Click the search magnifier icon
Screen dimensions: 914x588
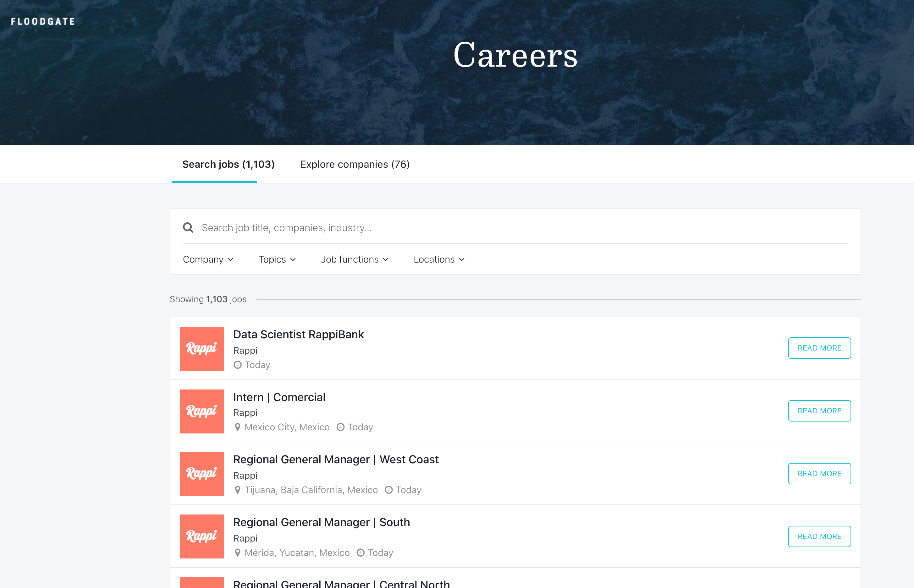point(188,227)
